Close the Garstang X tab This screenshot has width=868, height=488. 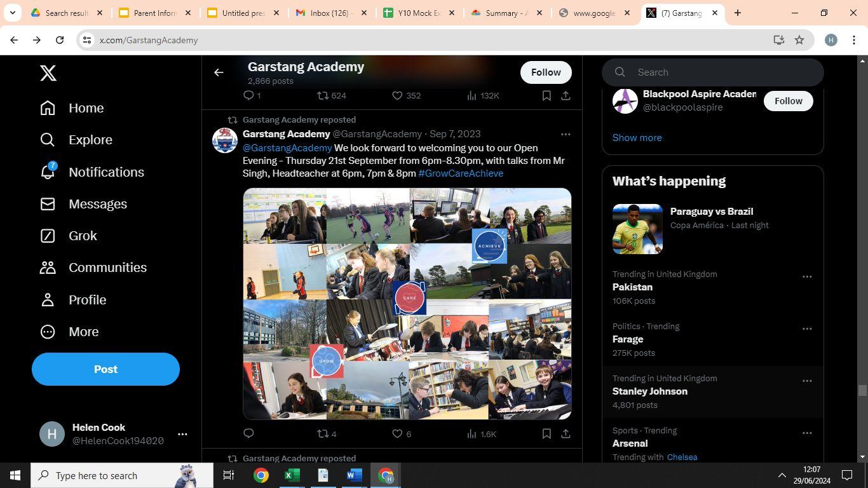point(715,13)
